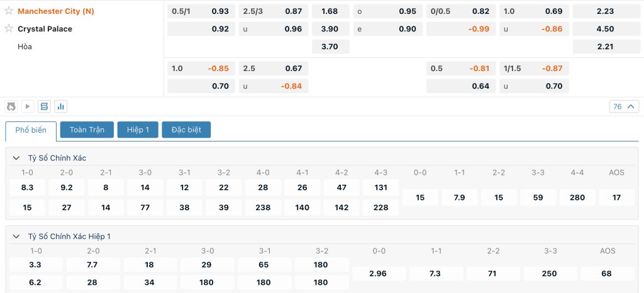The height and width of the screenshot is (293, 644).
Task: Select correct score 4-1 at 26
Action: 303,187
